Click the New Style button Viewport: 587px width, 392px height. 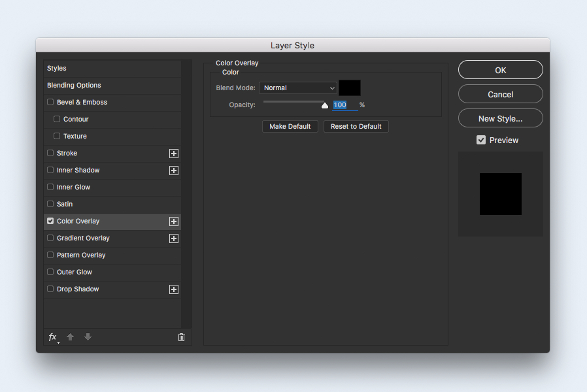pos(500,118)
